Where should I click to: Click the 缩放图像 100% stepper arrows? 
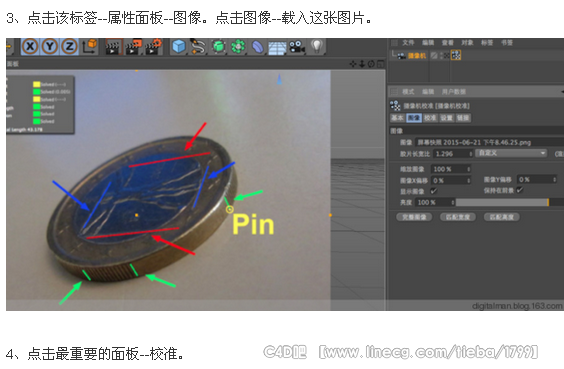click(468, 169)
